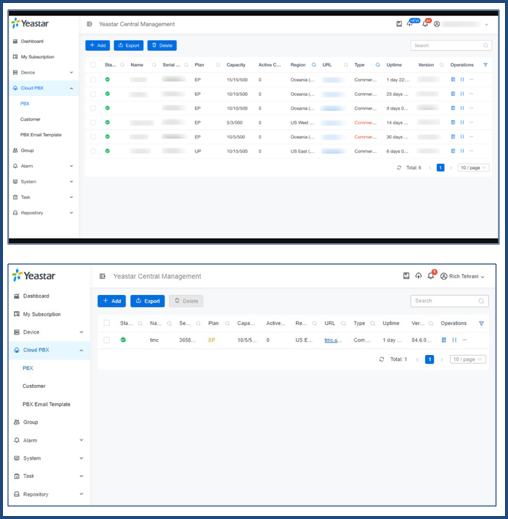This screenshot has height=519, width=508.
Task: Expand the Device menu in lower sidebar
Action: pos(49,332)
